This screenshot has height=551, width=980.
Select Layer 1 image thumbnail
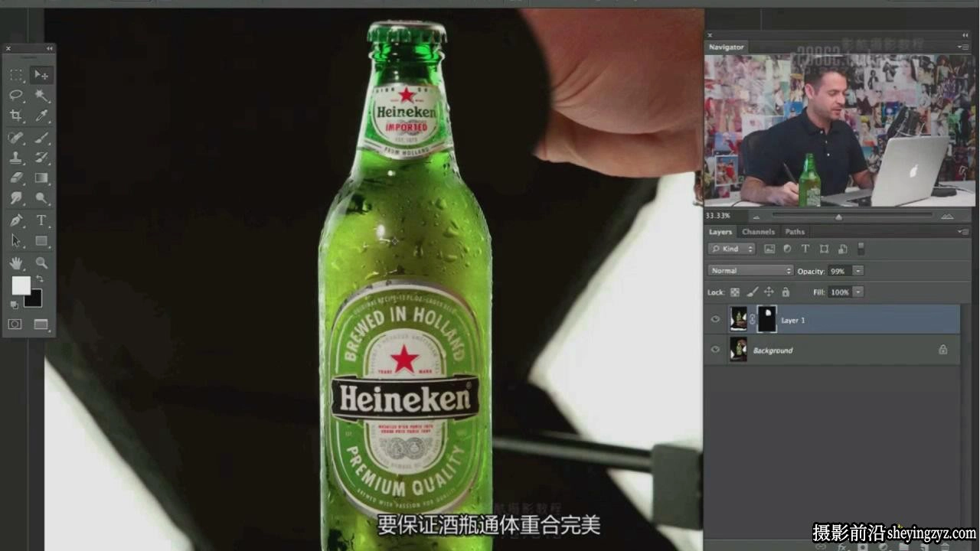coord(738,319)
